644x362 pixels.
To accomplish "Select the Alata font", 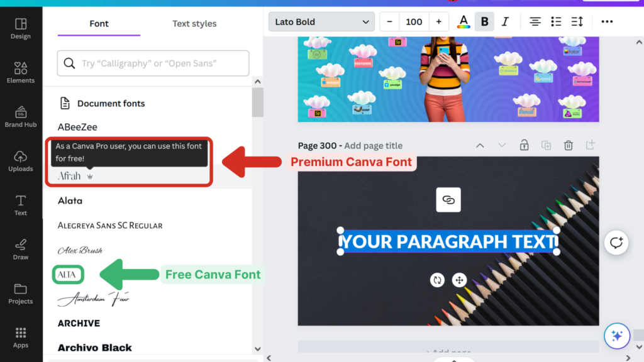I will pyautogui.click(x=70, y=200).
